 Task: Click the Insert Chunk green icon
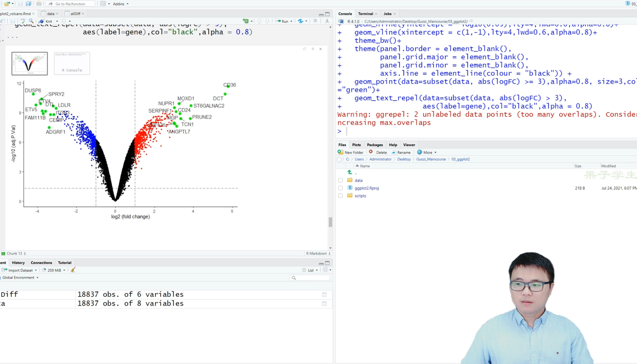pos(246,21)
